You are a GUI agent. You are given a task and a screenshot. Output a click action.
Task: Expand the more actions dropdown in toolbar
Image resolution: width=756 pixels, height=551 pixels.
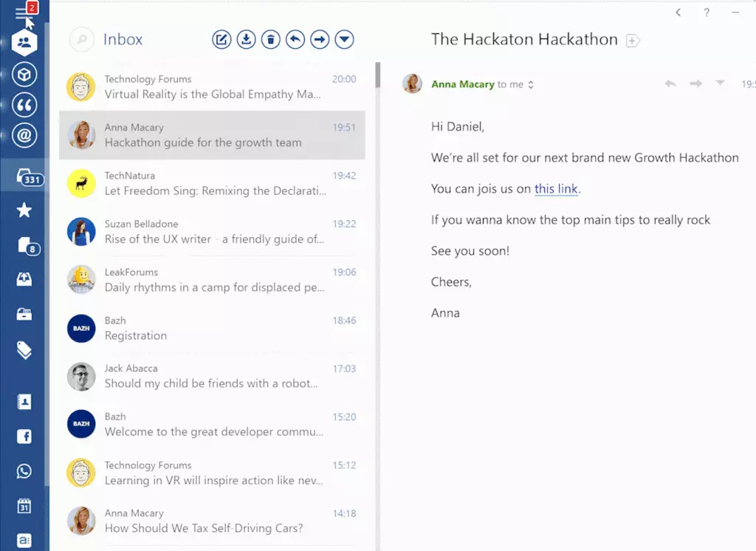[344, 40]
